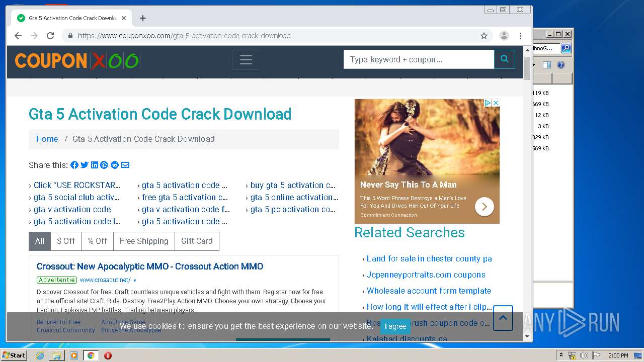Share this page via email icon
The image size is (644, 362).
click(125, 165)
